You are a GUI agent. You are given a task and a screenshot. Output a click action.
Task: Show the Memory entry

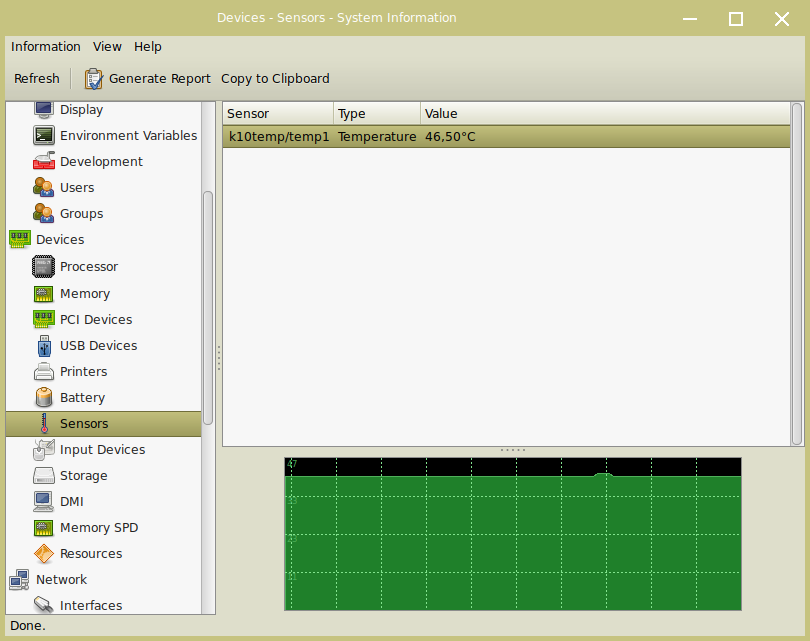point(85,293)
